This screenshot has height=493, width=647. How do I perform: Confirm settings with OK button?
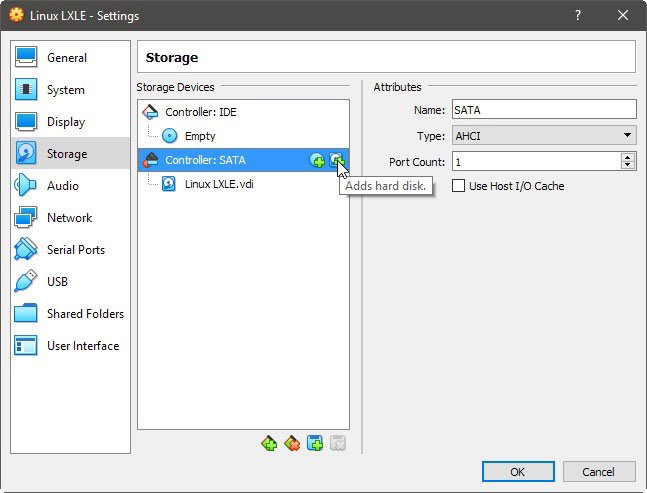(518, 472)
